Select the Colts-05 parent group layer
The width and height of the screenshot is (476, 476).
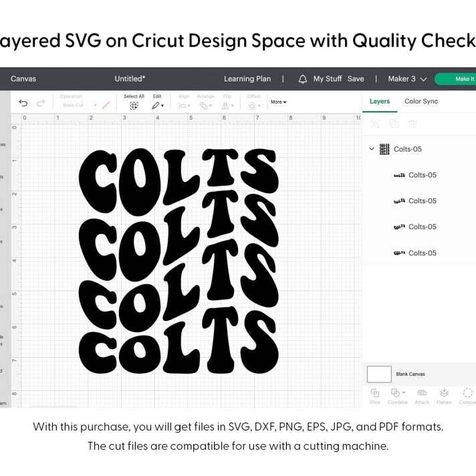pyautogui.click(x=419, y=149)
